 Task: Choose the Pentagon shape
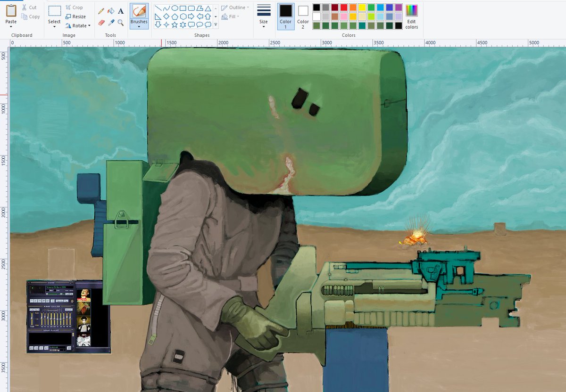(x=175, y=16)
